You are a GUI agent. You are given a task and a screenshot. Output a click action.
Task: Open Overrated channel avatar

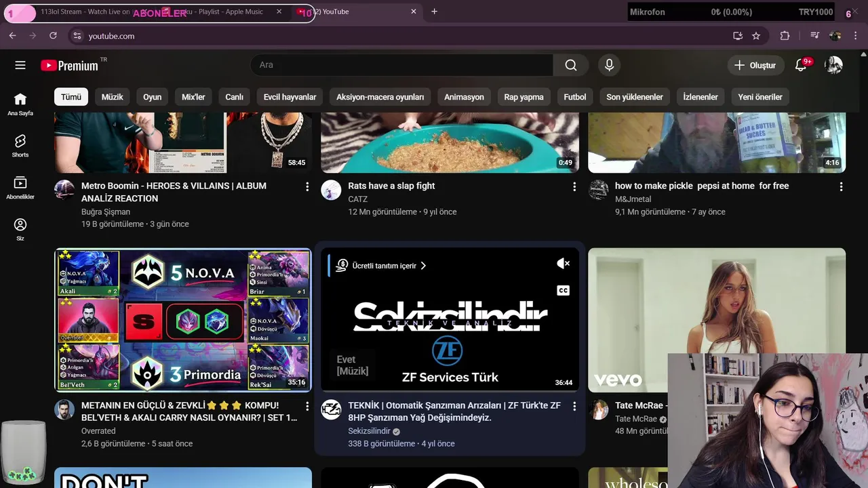(64, 409)
